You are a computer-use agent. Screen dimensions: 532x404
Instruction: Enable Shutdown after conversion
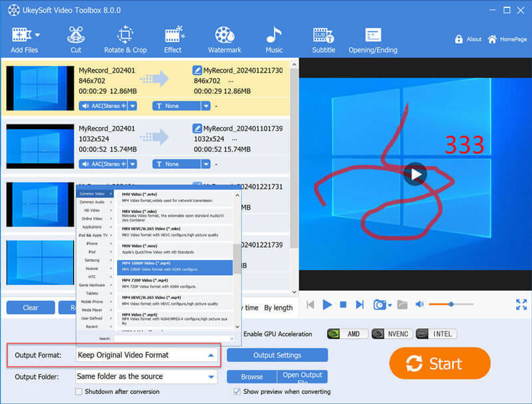point(78,392)
